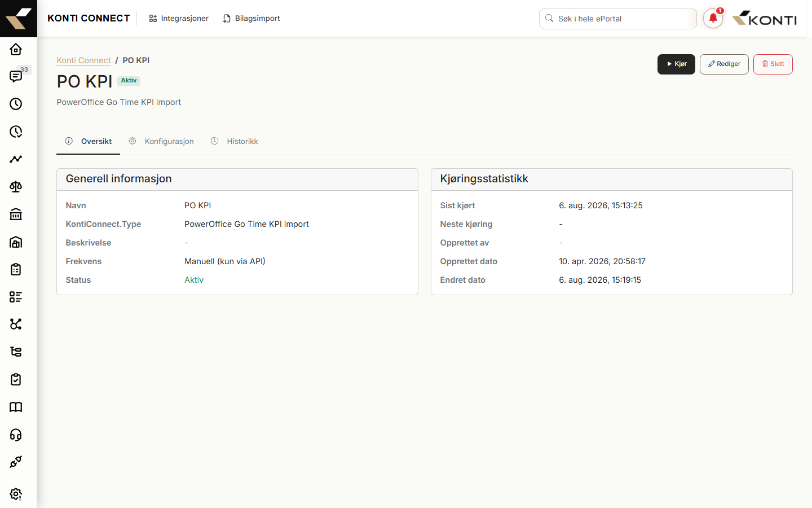Viewport: 812px width, 508px height.
Task: Open the plug connector sidebar icon
Action: point(16,462)
